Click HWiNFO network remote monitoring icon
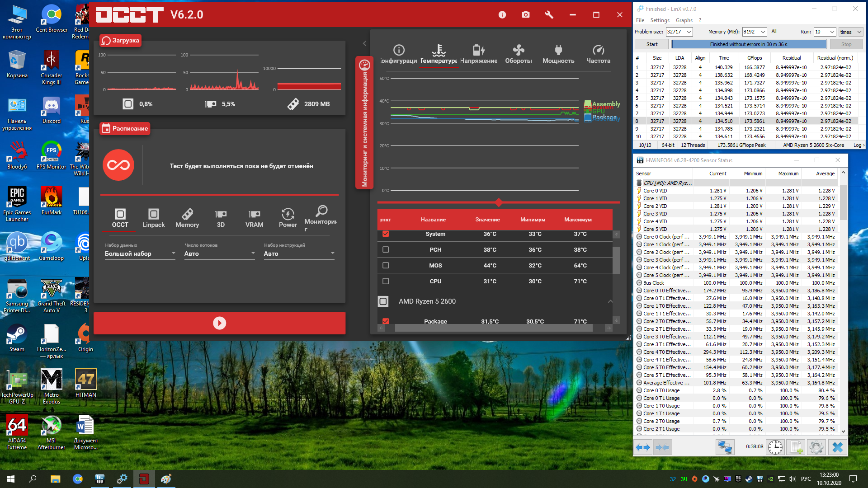The height and width of the screenshot is (488, 868). (x=725, y=447)
